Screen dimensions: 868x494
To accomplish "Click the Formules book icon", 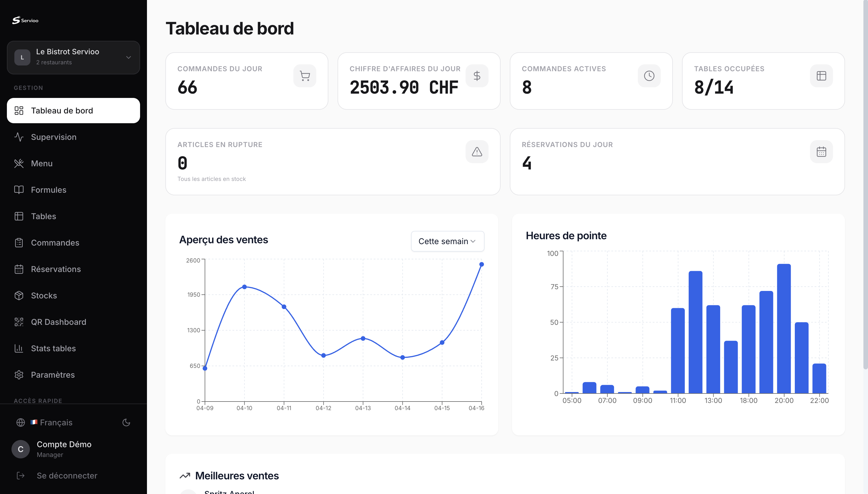I will coord(19,190).
